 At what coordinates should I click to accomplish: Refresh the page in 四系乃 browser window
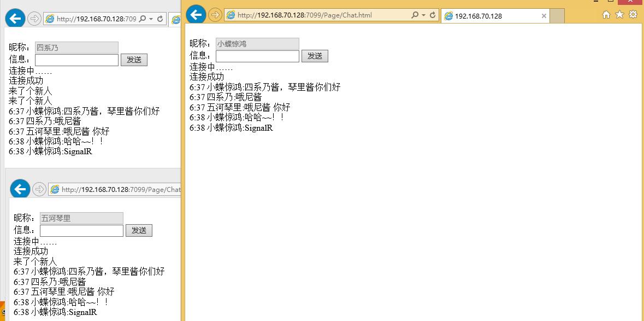point(160,19)
